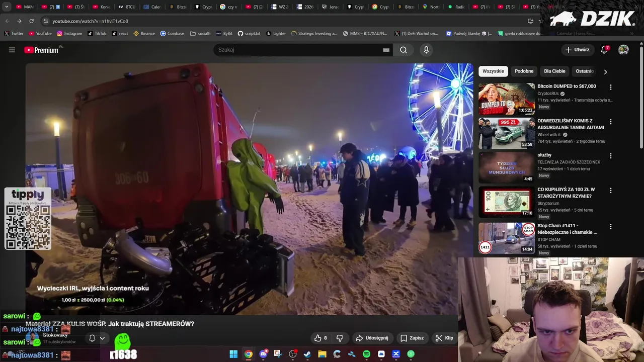Reload the YouTube page

click(31, 21)
